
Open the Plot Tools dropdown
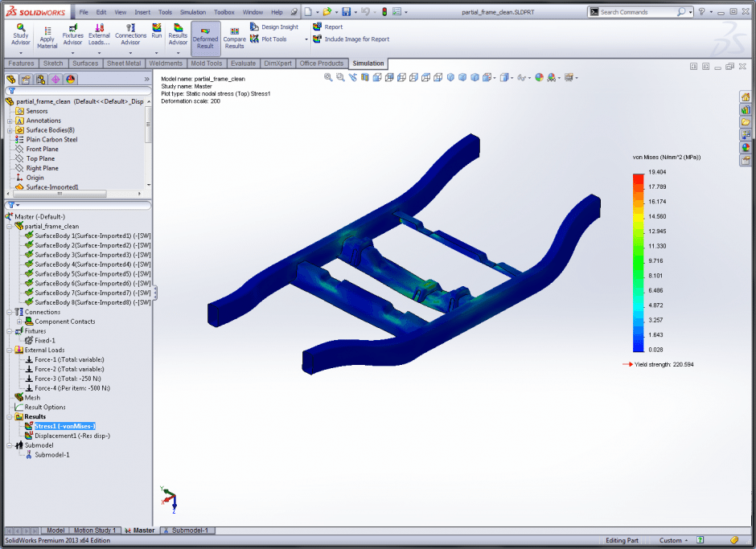click(x=306, y=39)
